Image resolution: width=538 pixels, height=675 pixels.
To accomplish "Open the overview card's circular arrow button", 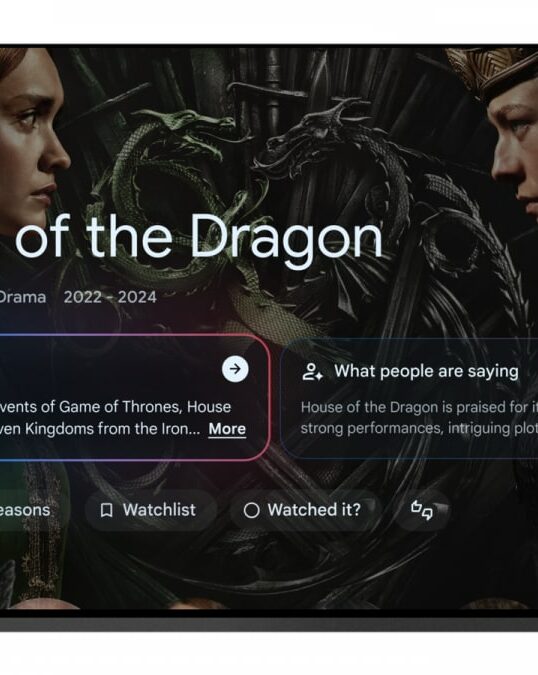I will [x=235, y=369].
